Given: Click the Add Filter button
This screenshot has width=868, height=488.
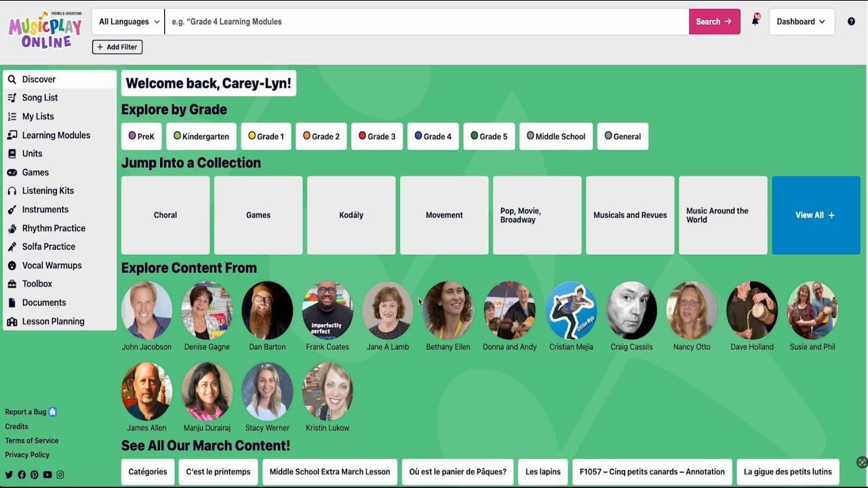Looking at the screenshot, I should 117,47.
